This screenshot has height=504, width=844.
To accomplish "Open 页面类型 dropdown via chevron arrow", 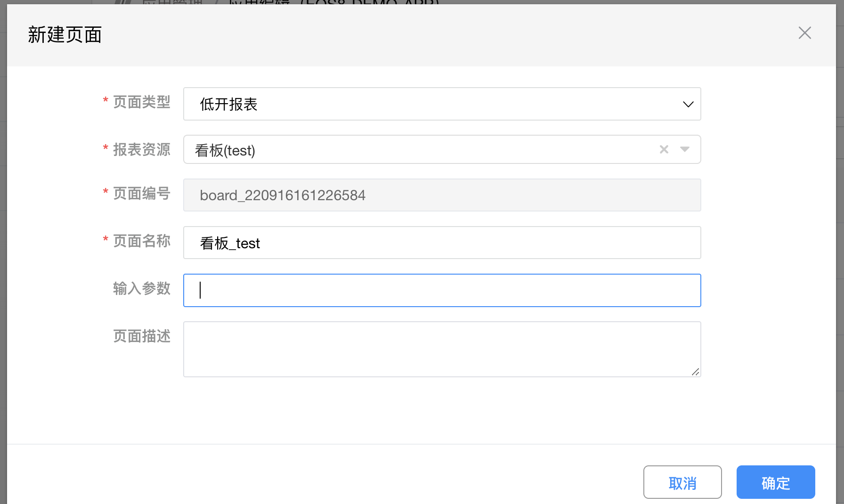I will point(688,104).
